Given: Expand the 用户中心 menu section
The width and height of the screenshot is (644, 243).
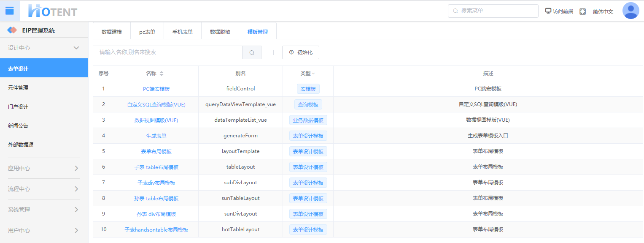Looking at the screenshot, I should (44, 230).
